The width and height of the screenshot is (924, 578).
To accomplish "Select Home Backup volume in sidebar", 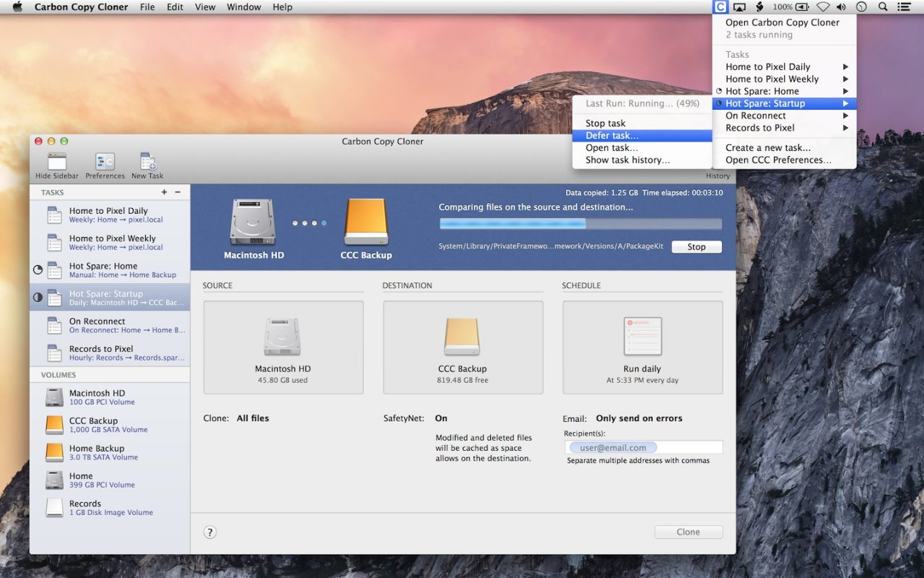I will point(96,452).
